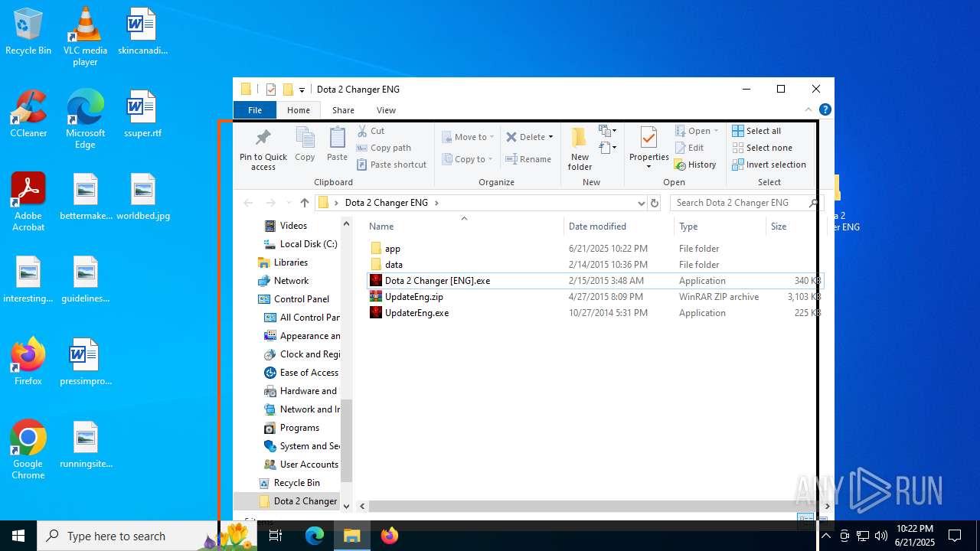Image resolution: width=980 pixels, height=551 pixels.
Task: Select Cut in Clipboard group
Action: (x=371, y=131)
